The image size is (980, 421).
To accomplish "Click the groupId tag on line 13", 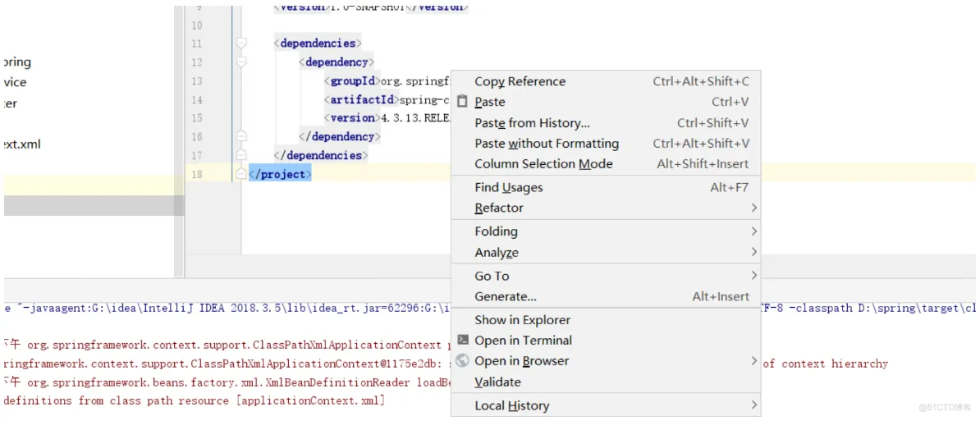I will click(x=352, y=81).
